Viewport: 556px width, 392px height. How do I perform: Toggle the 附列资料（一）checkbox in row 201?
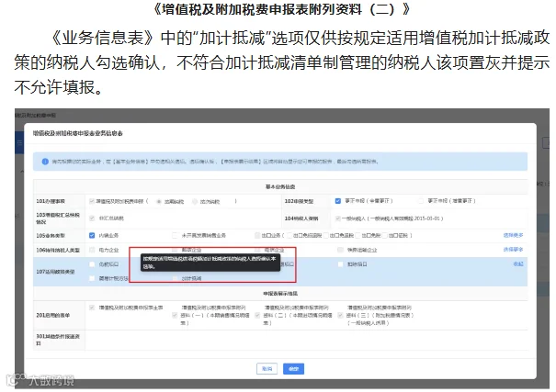pos(175,315)
